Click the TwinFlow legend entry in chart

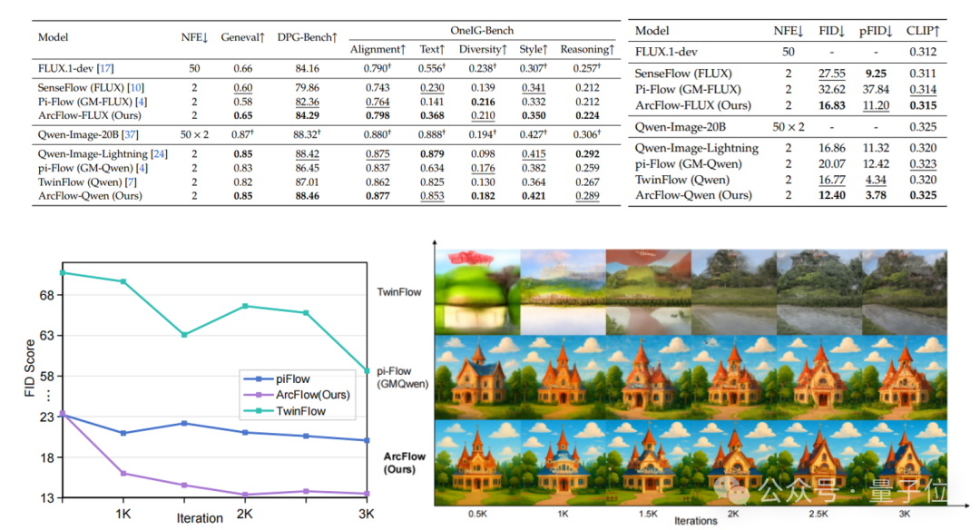284,410
